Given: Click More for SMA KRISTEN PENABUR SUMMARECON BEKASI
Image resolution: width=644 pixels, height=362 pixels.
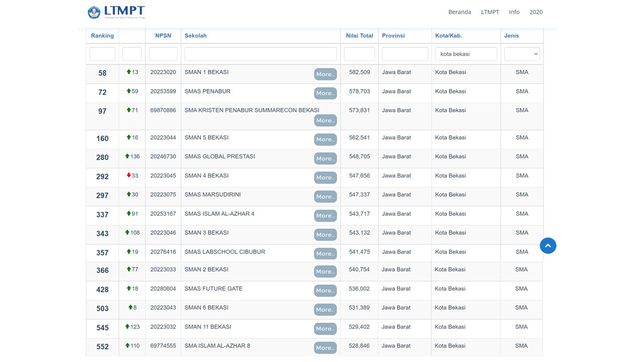Looking at the screenshot, I should point(326,121).
